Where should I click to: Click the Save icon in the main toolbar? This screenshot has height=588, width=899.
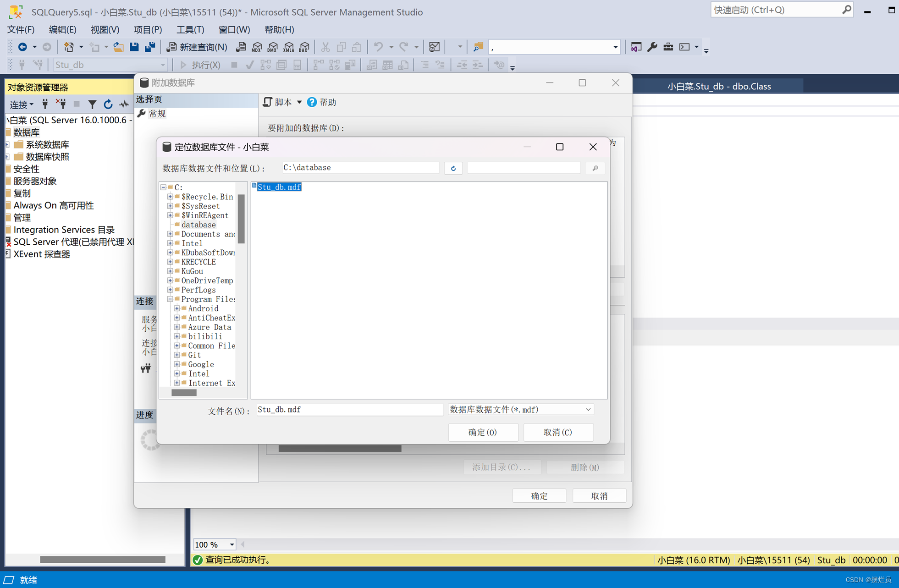point(134,47)
